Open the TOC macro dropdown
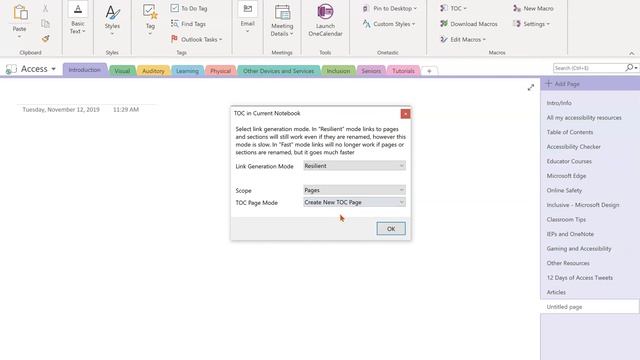Viewport: 640px width, 360px height. 453,8
